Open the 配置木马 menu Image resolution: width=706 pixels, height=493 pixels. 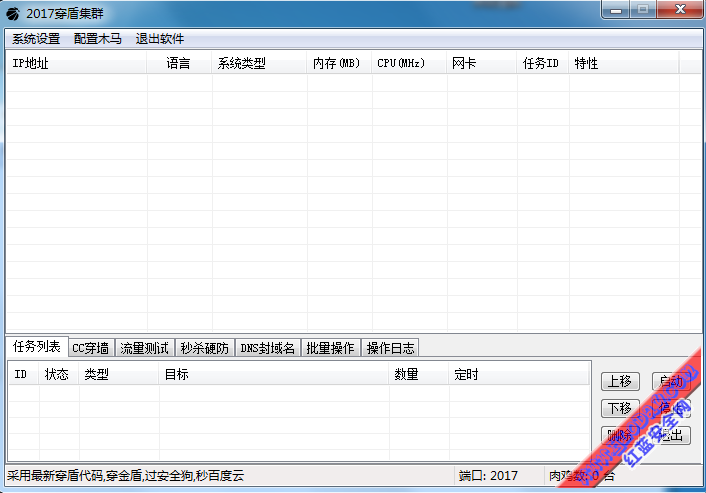click(x=98, y=39)
